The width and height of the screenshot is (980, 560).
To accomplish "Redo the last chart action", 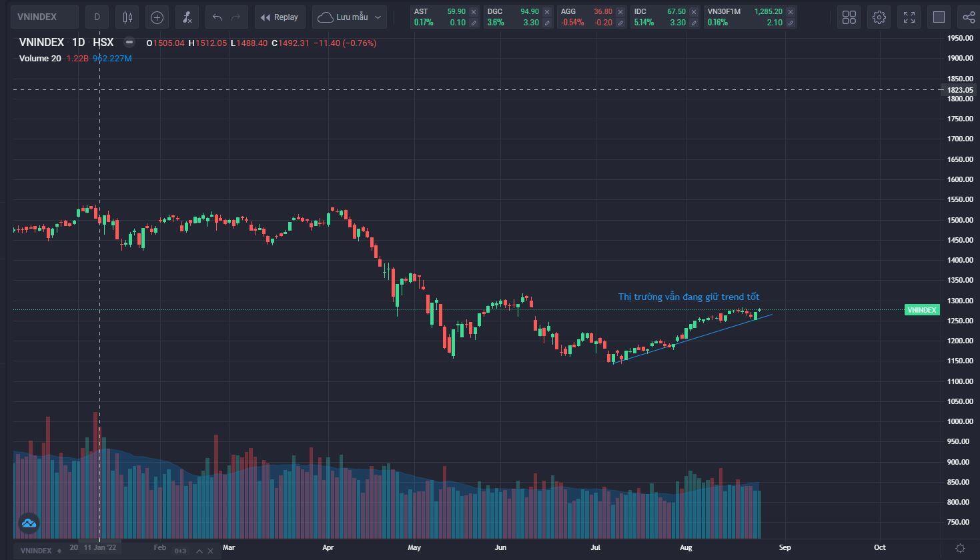I will click(236, 17).
